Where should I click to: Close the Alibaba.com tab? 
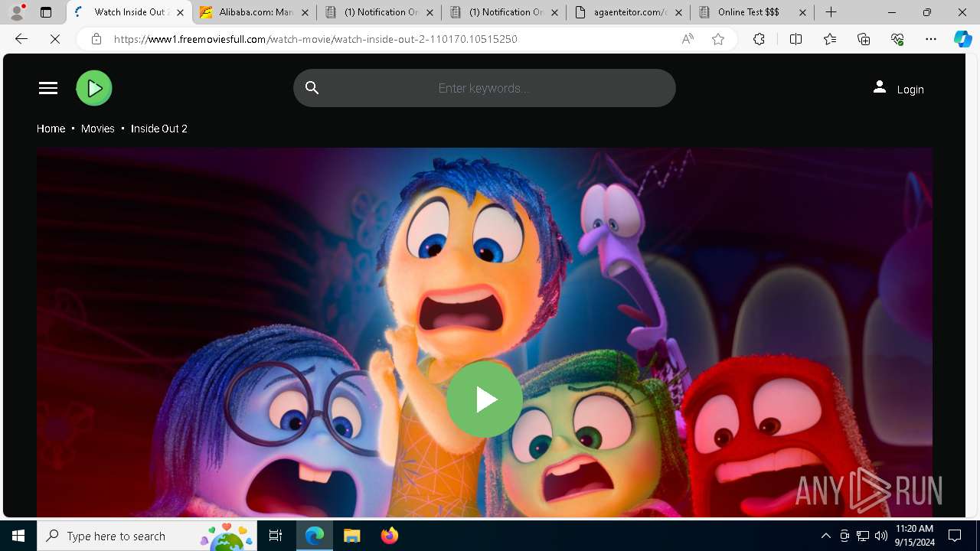pos(304,12)
